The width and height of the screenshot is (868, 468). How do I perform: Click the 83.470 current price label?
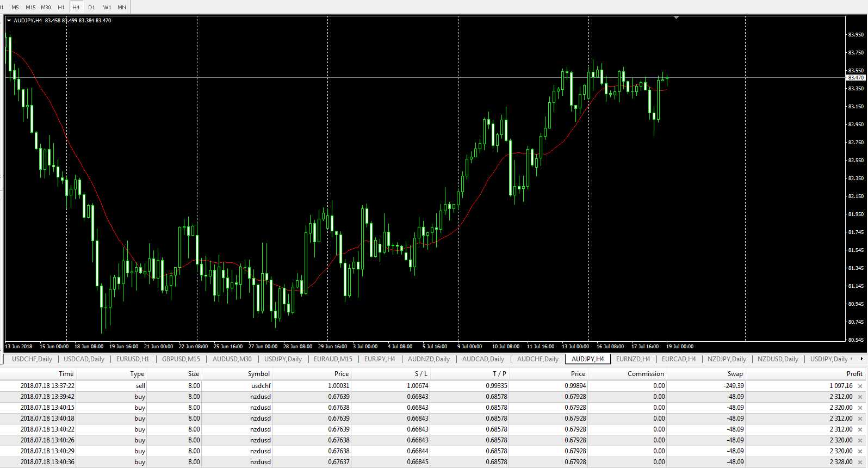pyautogui.click(x=855, y=78)
